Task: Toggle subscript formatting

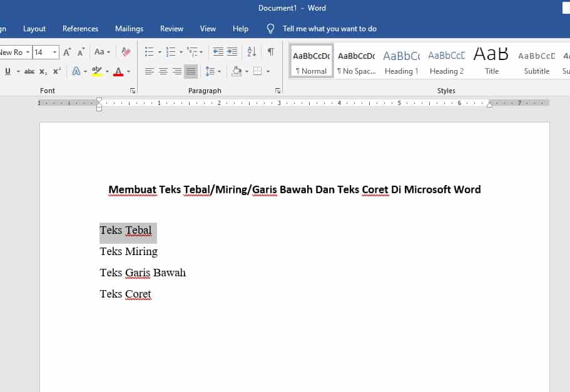Action: pos(43,71)
